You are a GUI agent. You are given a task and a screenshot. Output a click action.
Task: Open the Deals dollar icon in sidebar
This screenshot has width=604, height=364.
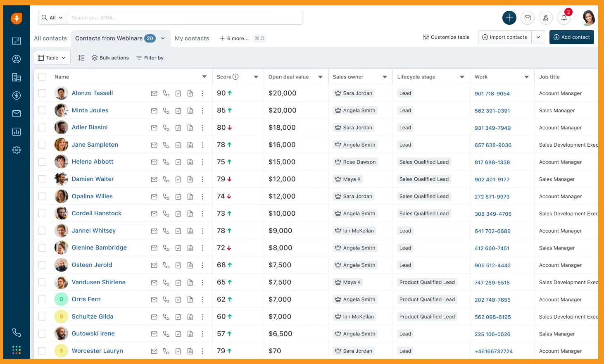(17, 95)
